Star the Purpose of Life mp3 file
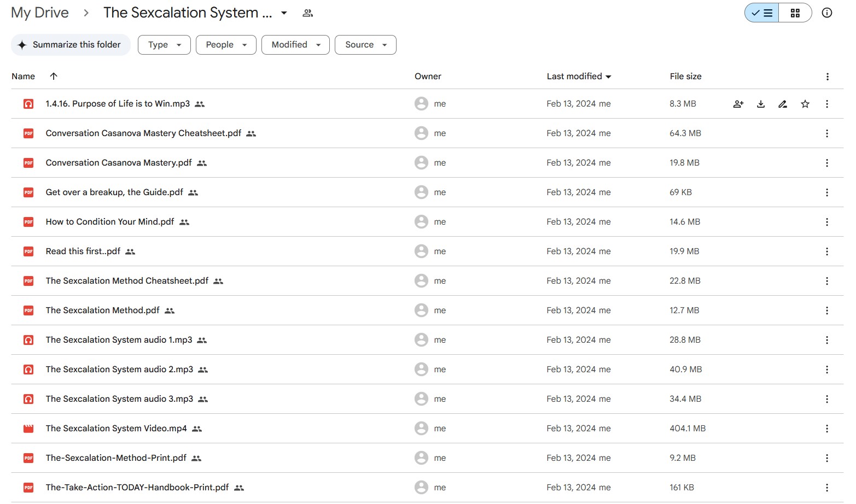This screenshot has width=856, height=504. pyautogui.click(x=805, y=104)
